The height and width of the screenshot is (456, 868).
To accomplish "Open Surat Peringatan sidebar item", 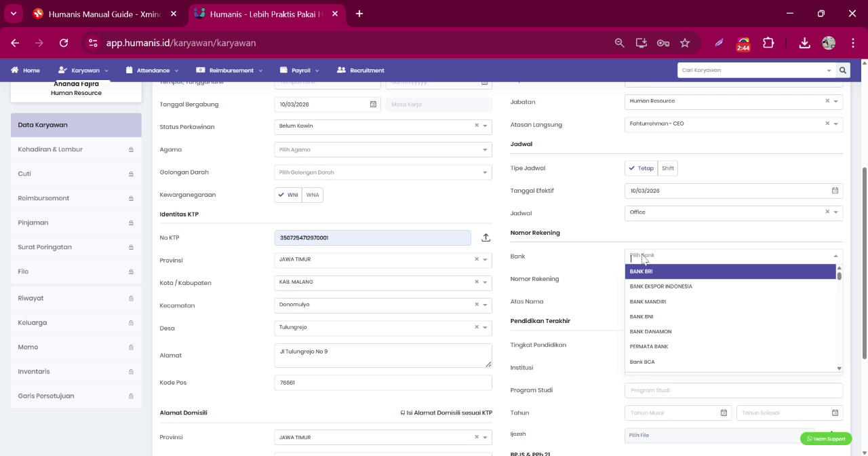I will pyautogui.click(x=76, y=247).
